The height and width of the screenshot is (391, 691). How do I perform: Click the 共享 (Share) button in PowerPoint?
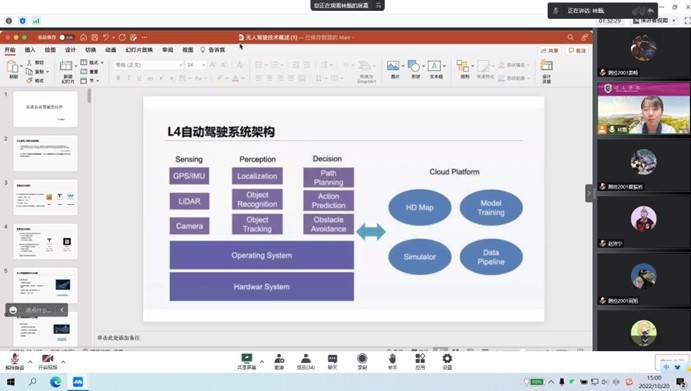[550, 51]
